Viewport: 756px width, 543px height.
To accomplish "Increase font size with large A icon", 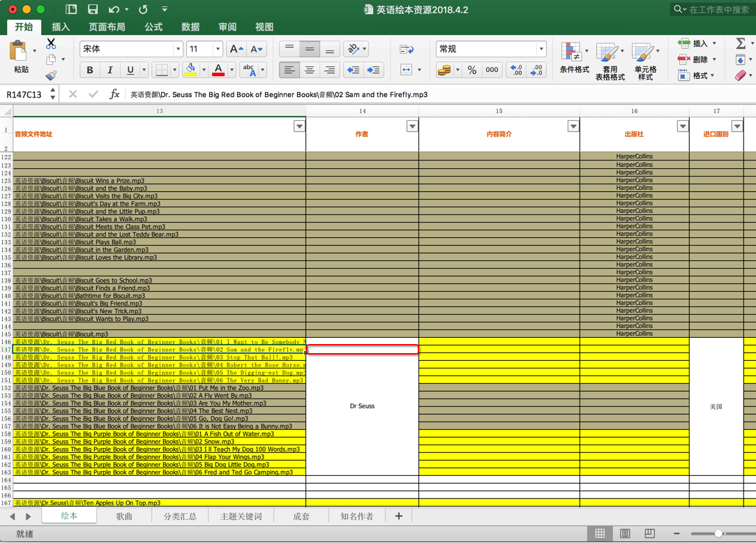I will pyautogui.click(x=236, y=49).
